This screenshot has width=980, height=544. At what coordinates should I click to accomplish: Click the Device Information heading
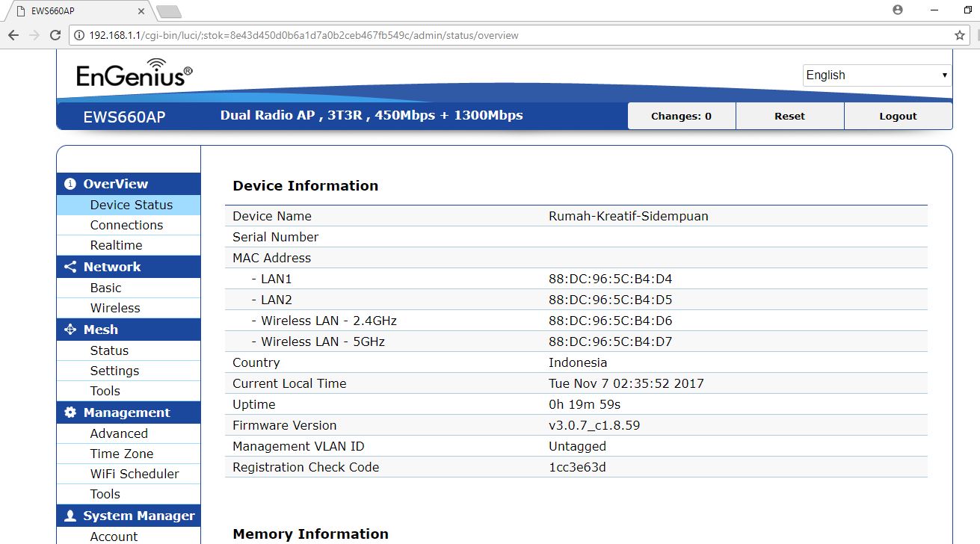[x=306, y=186]
